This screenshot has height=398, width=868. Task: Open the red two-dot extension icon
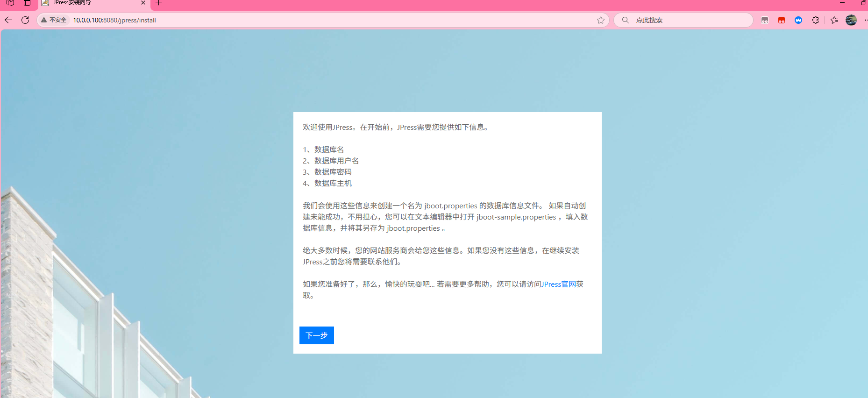tap(782, 20)
